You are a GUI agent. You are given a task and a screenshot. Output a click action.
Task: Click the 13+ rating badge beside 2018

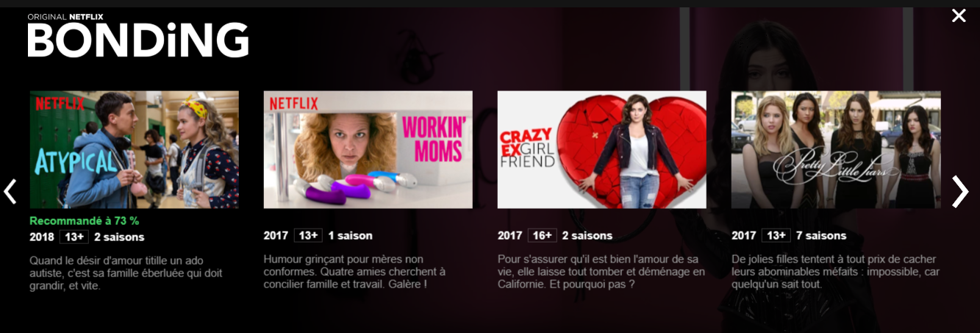click(74, 237)
